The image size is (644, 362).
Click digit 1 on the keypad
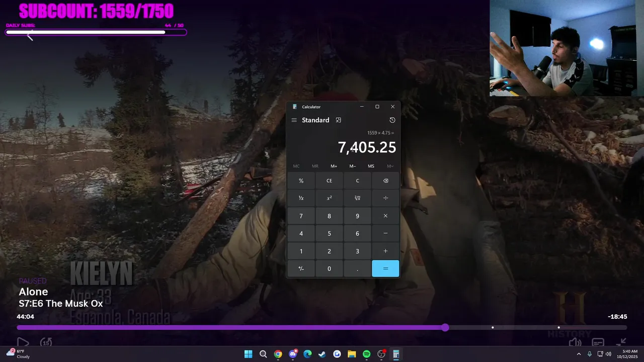(x=301, y=251)
